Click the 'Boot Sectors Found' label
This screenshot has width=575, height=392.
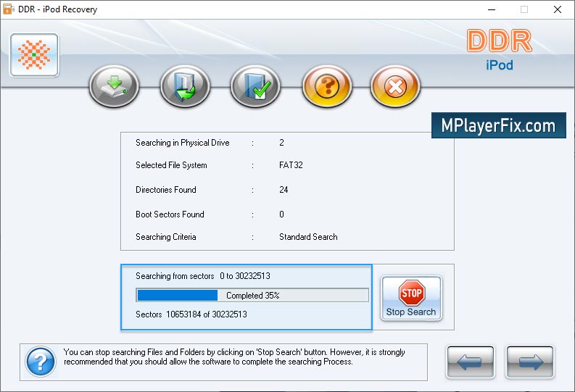coord(170,214)
